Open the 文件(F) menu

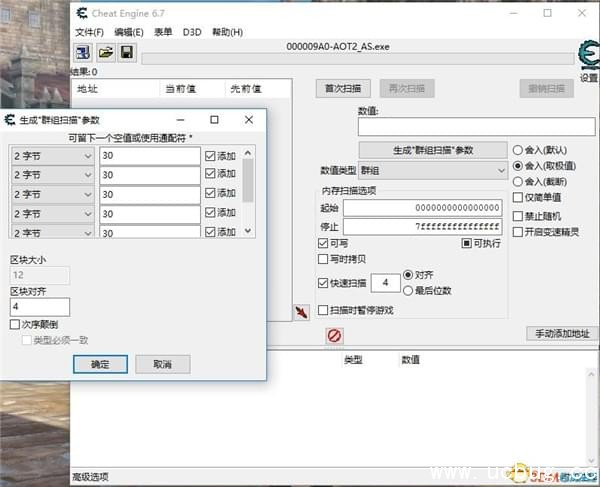[x=89, y=32]
